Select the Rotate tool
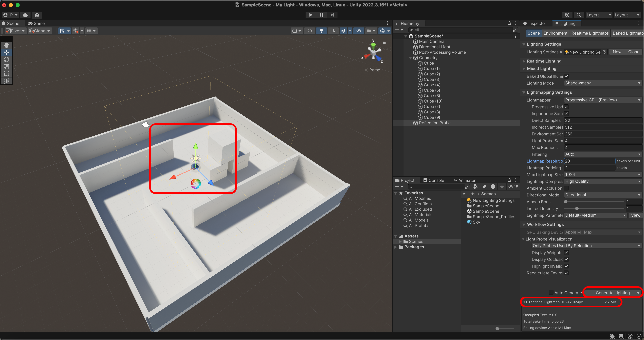 point(6,59)
